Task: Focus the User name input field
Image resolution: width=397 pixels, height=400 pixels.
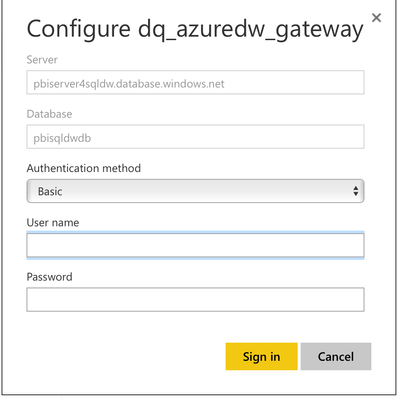Action: pyautogui.click(x=195, y=245)
